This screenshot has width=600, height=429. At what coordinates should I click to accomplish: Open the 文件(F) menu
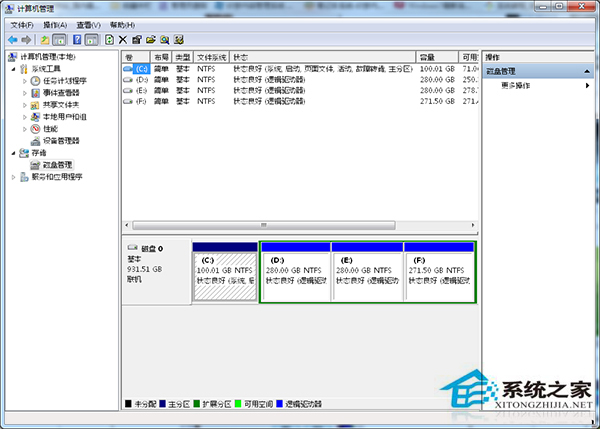click(x=22, y=25)
